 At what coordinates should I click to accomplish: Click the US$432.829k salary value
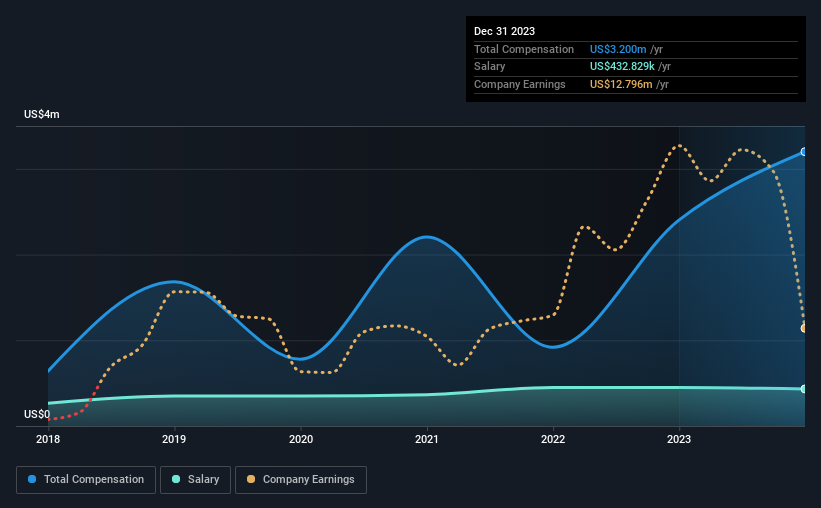(x=622, y=67)
